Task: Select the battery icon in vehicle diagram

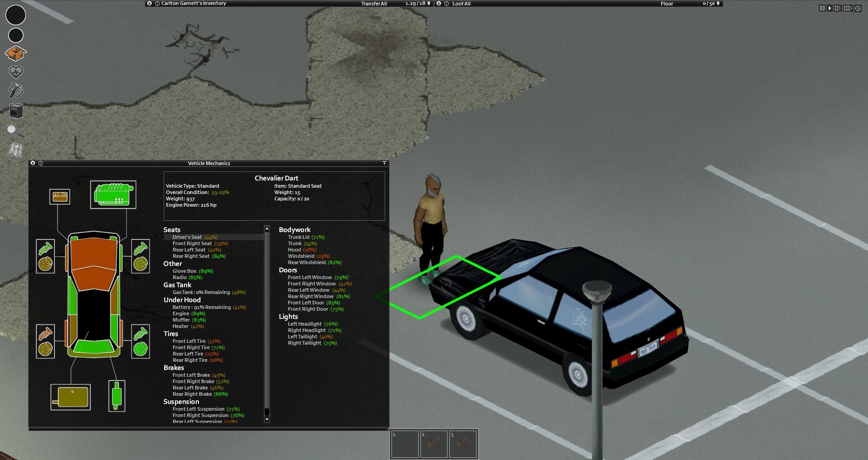Action: pyautogui.click(x=60, y=197)
